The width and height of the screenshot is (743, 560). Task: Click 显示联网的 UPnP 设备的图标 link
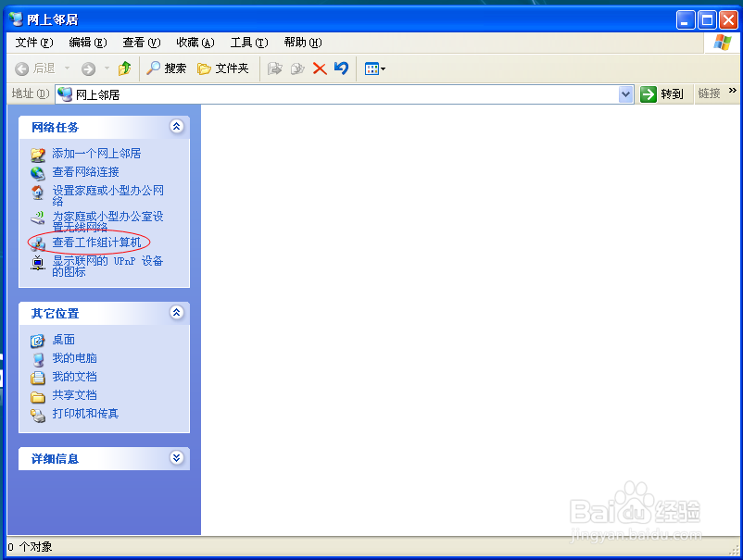click(107, 266)
